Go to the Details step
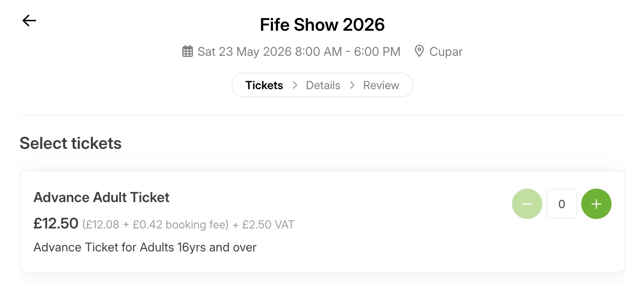The width and height of the screenshot is (644, 283). [x=323, y=85]
